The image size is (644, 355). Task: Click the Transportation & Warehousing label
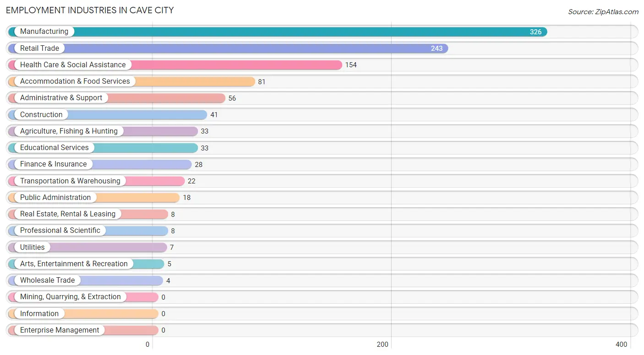tap(70, 181)
